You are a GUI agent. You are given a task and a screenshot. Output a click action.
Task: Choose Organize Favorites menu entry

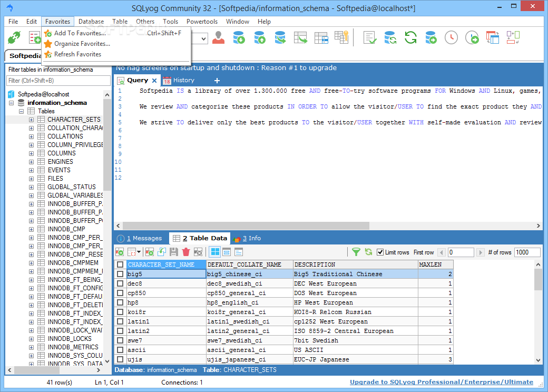point(116,44)
